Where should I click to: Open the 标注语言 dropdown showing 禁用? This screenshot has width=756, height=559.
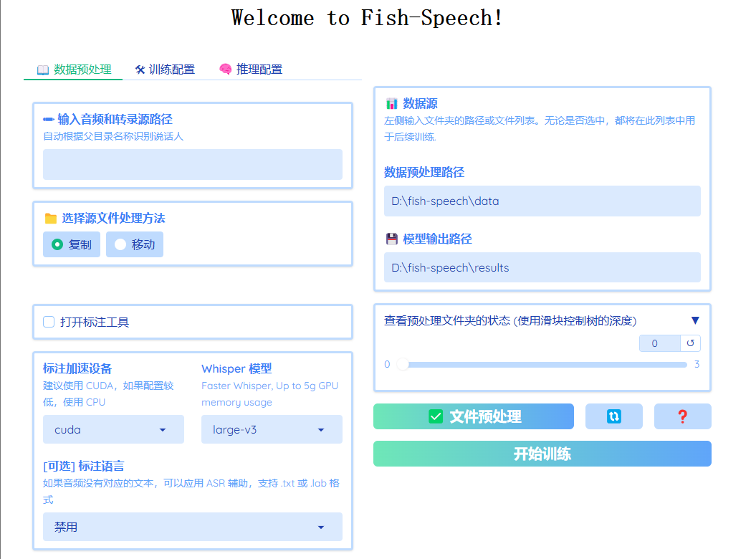coord(192,527)
